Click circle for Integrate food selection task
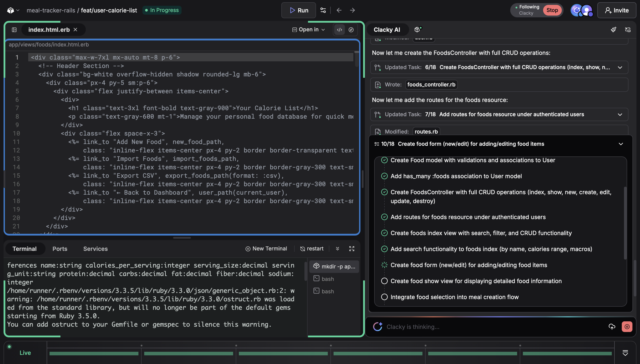640x364 pixels. tap(384, 297)
